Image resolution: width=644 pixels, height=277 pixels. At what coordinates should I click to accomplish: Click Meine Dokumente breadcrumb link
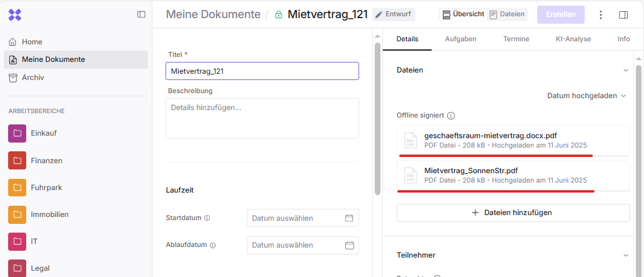(x=213, y=14)
